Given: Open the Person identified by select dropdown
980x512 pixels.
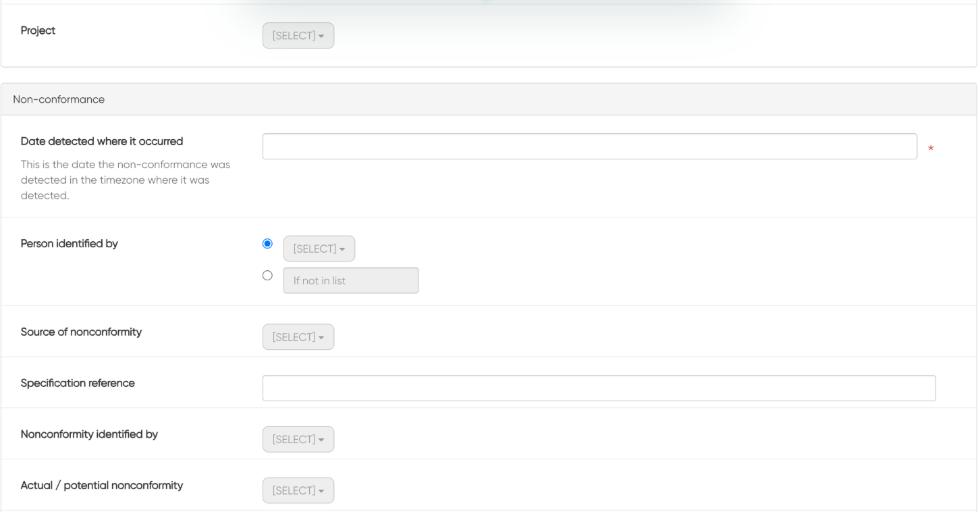Looking at the screenshot, I should pos(319,249).
